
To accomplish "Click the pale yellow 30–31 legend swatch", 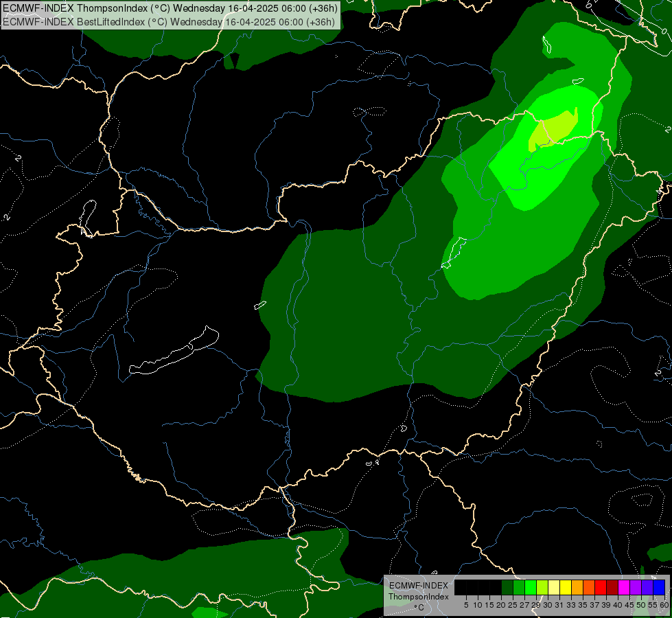I will click(554, 587).
